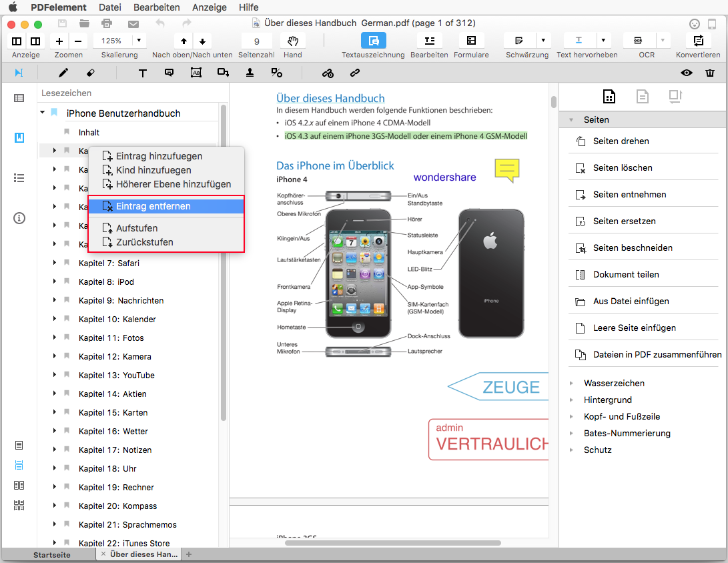Collapse the iPhone Benutzerhandbuch bookmark
This screenshot has height=563, width=728.
click(42, 113)
